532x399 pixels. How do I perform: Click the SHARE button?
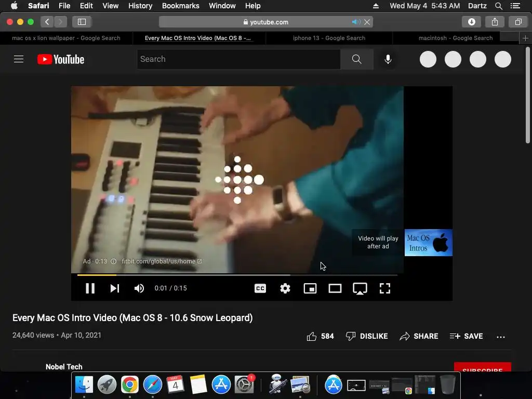pos(419,336)
